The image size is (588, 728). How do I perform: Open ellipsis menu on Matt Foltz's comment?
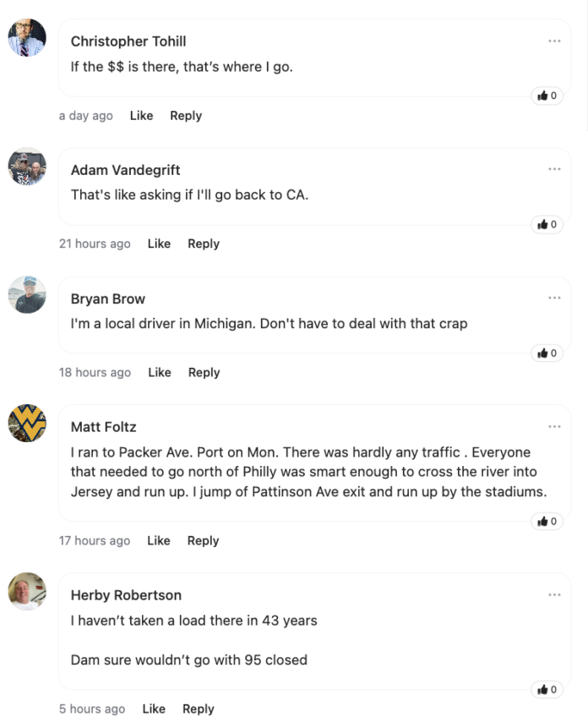(554, 426)
